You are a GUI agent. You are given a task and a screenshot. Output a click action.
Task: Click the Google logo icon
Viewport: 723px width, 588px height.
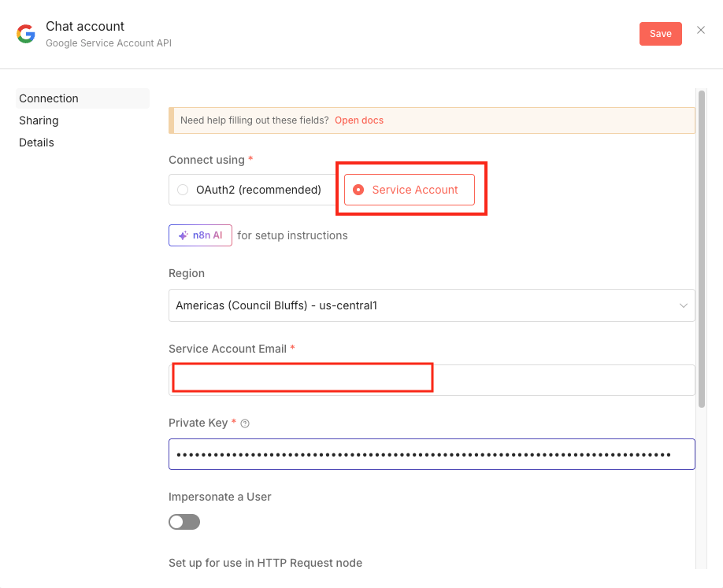tap(26, 34)
